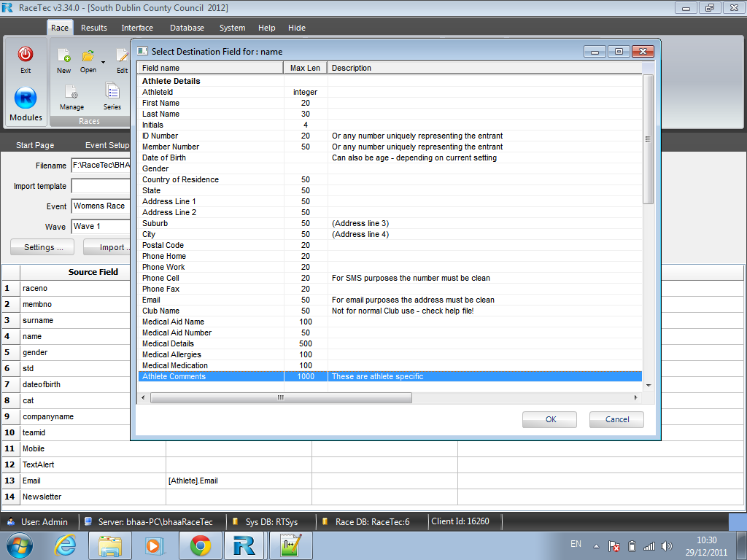The height and width of the screenshot is (560, 747).
Task: Open the System menu
Action: [x=232, y=28]
